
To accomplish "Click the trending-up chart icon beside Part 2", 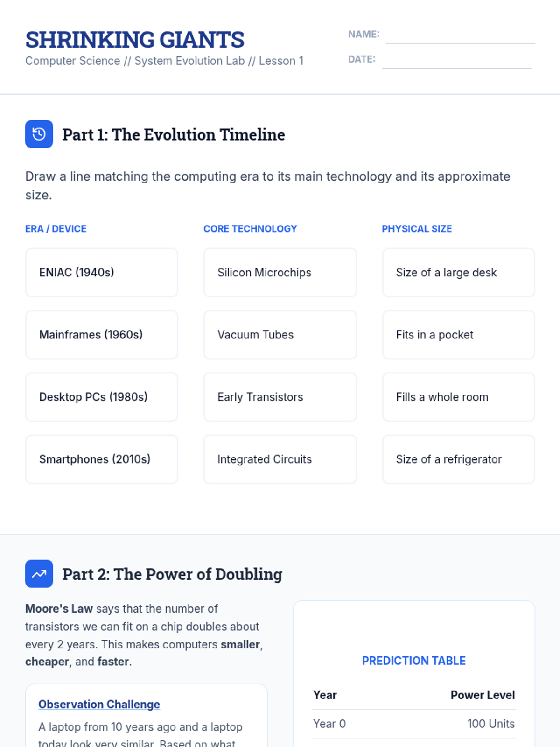I will point(39,574).
